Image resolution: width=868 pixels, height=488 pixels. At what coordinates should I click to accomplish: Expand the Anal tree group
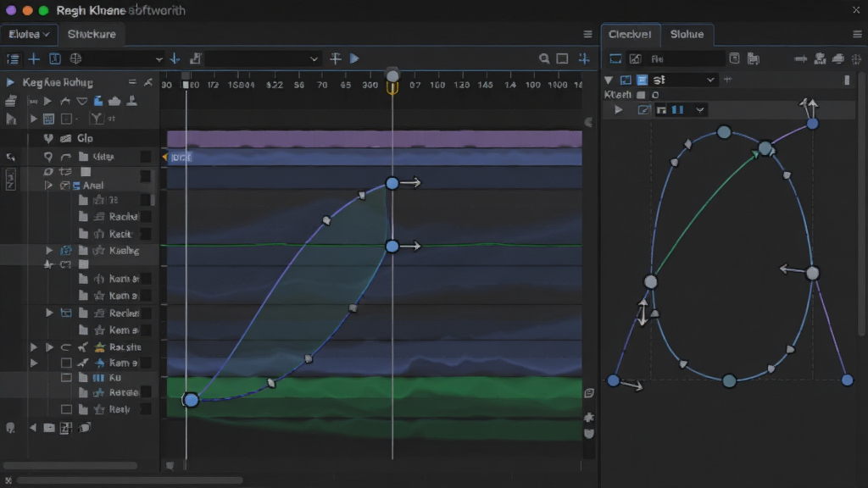point(48,186)
